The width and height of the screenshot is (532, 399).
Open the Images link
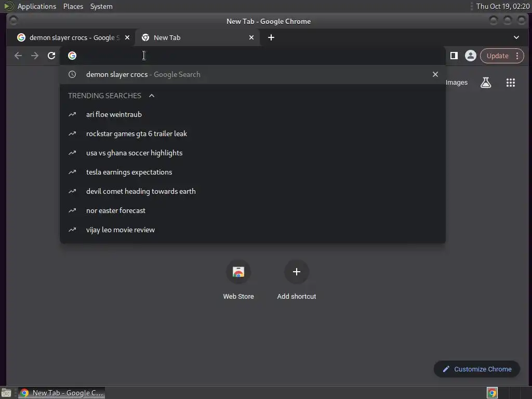[456, 83]
